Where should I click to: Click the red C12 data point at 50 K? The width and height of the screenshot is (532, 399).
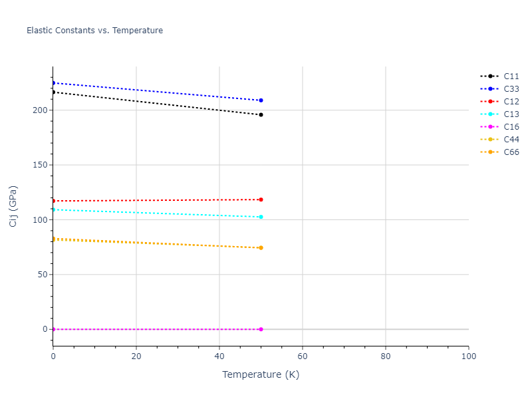pos(261,199)
